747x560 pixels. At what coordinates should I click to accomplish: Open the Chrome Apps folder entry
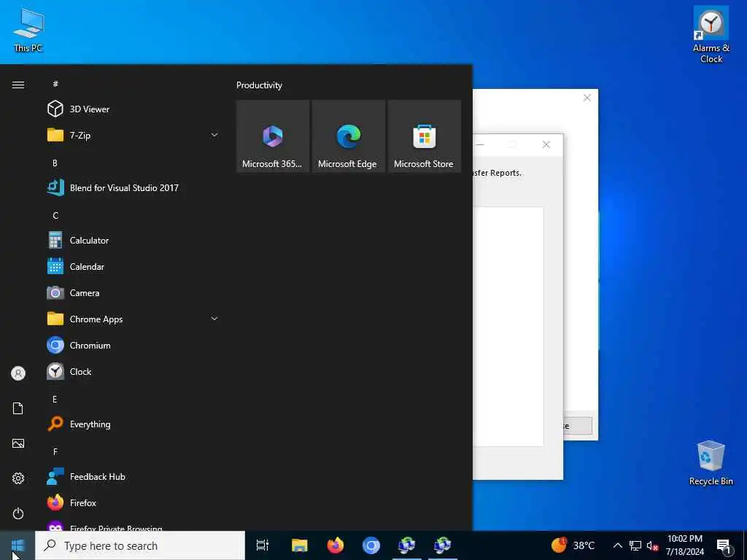pyautogui.click(x=133, y=319)
